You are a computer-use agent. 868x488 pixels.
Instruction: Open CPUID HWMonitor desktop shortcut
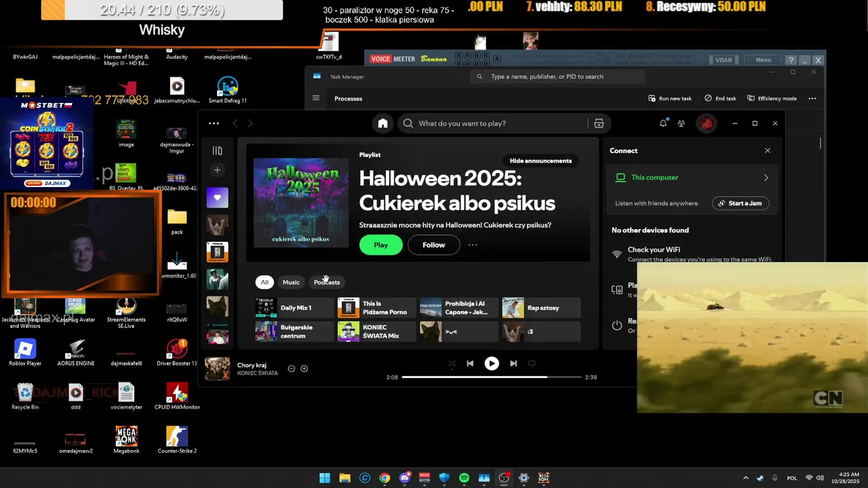click(177, 396)
